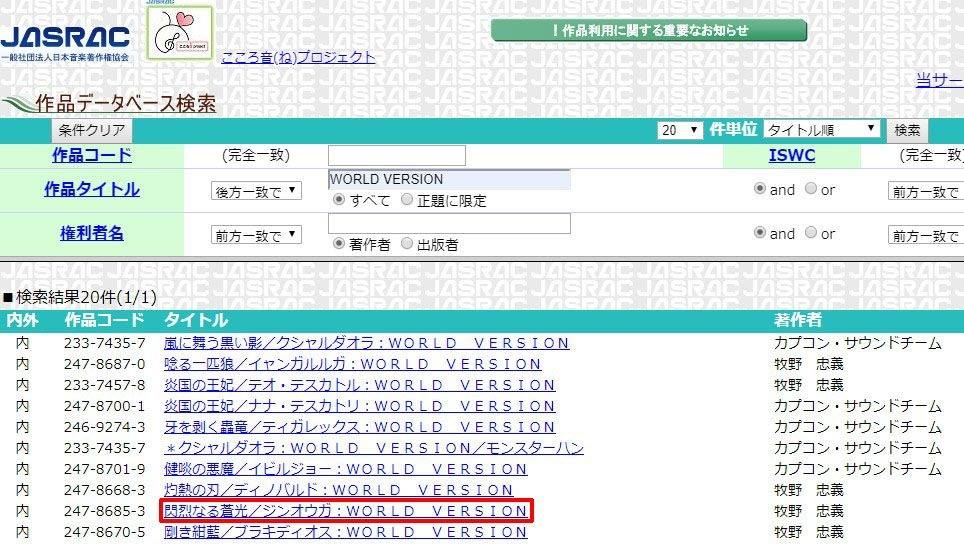Viewport: 964px width, 545px height.
Task: Select the or radio in title row
Action: tap(811, 189)
